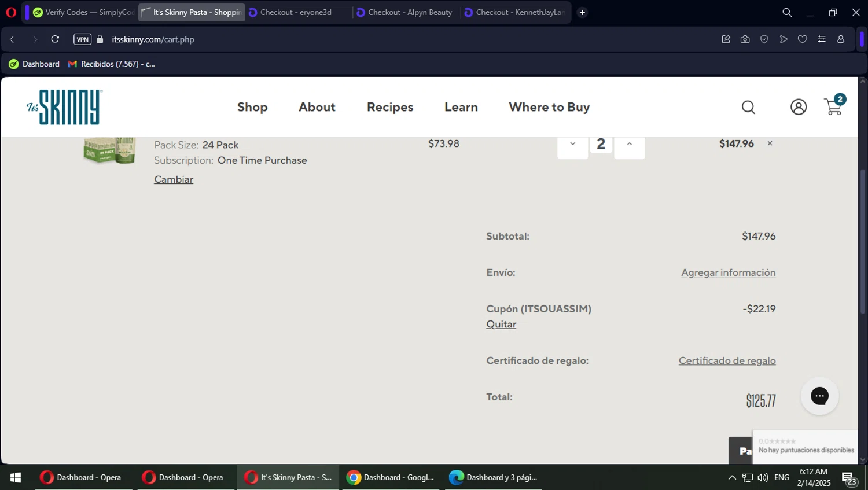This screenshot has width=868, height=490.
Task: Open the Shop menu
Action: click(252, 107)
